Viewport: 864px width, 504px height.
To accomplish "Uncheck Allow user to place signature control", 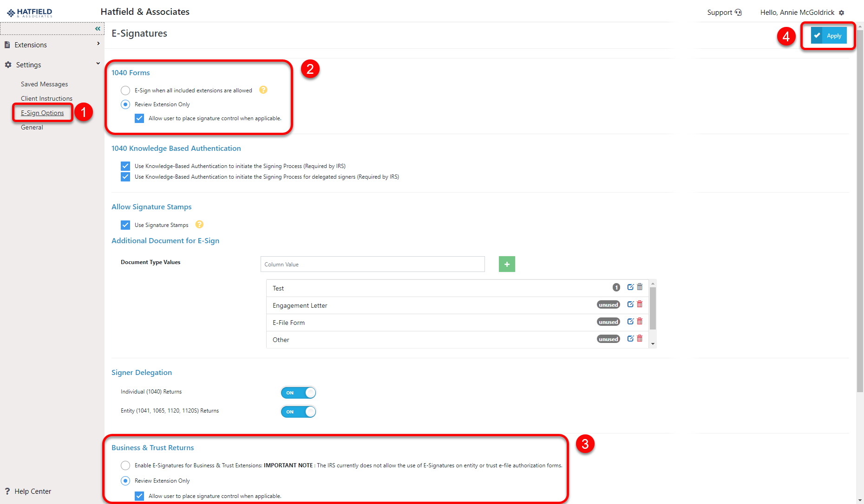I will (139, 118).
